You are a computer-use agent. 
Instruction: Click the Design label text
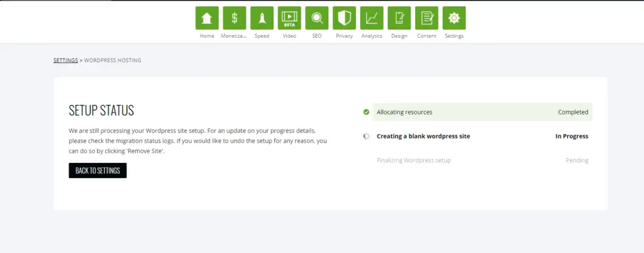click(x=399, y=36)
